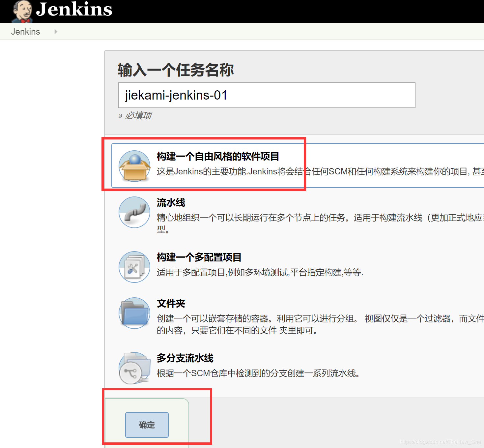The image size is (484, 448).
Task: Click the Jenkins breadcrumb link
Action: pyautogui.click(x=25, y=32)
